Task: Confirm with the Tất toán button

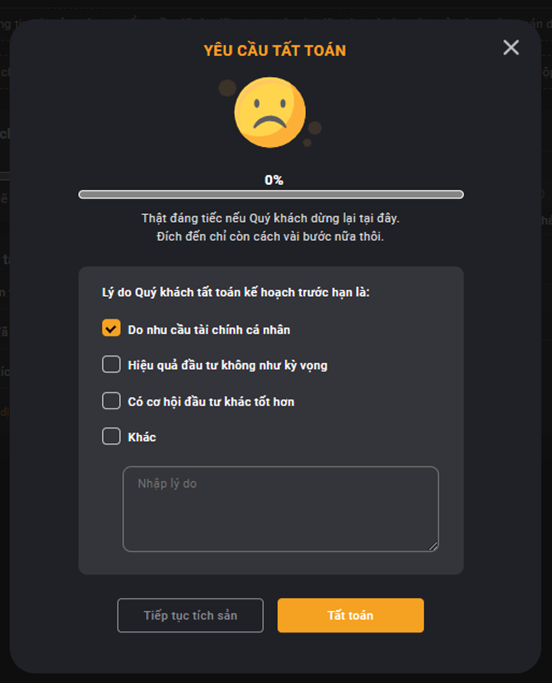Action: point(350,615)
